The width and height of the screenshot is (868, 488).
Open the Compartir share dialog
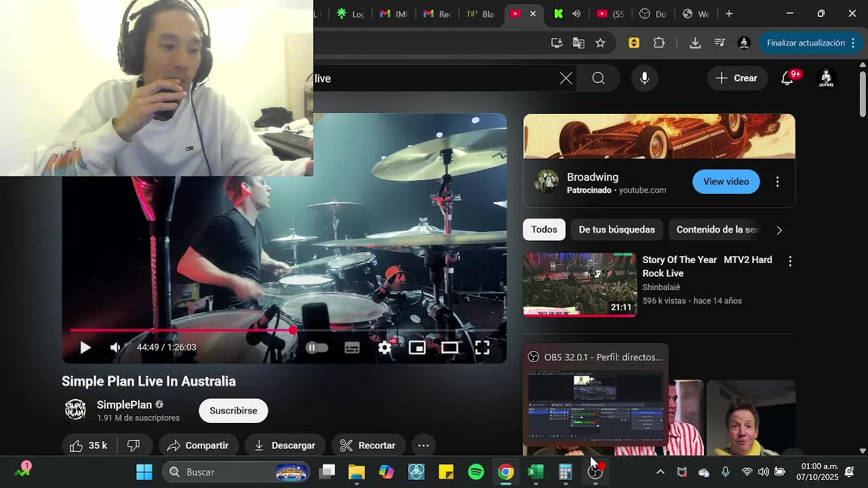coord(199,445)
